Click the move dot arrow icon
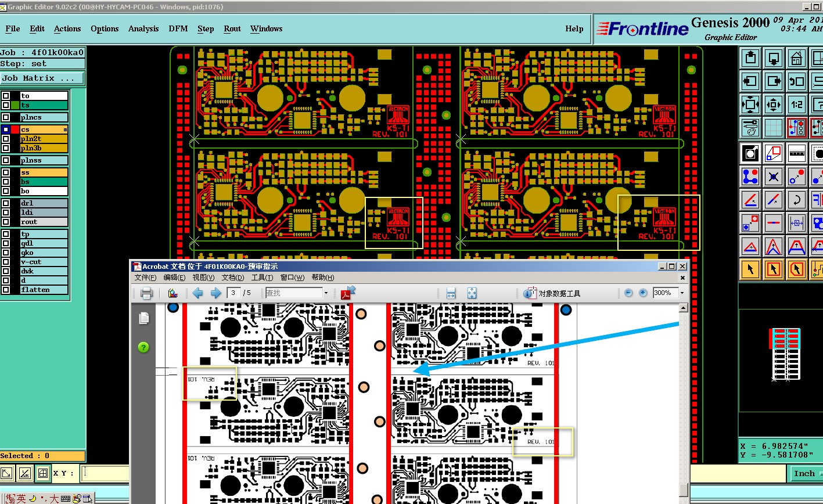This screenshot has width=823, height=504. click(x=796, y=177)
